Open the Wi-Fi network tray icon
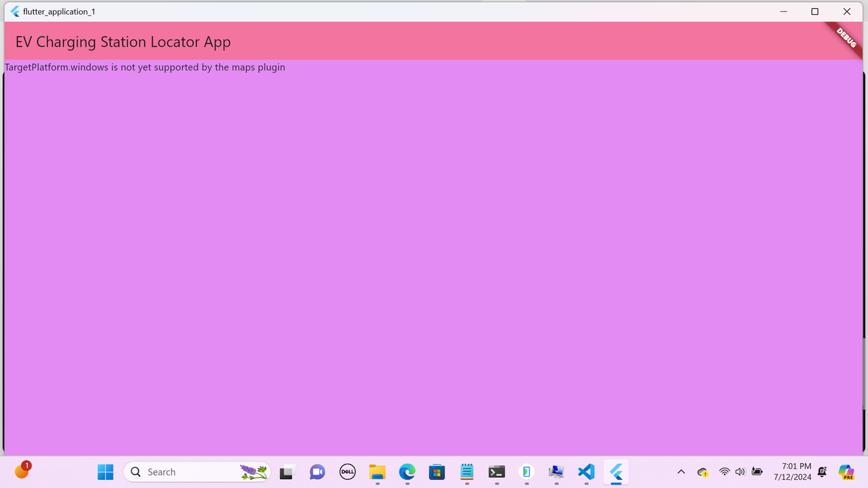Image resolution: width=868 pixels, height=488 pixels. [x=724, y=472]
